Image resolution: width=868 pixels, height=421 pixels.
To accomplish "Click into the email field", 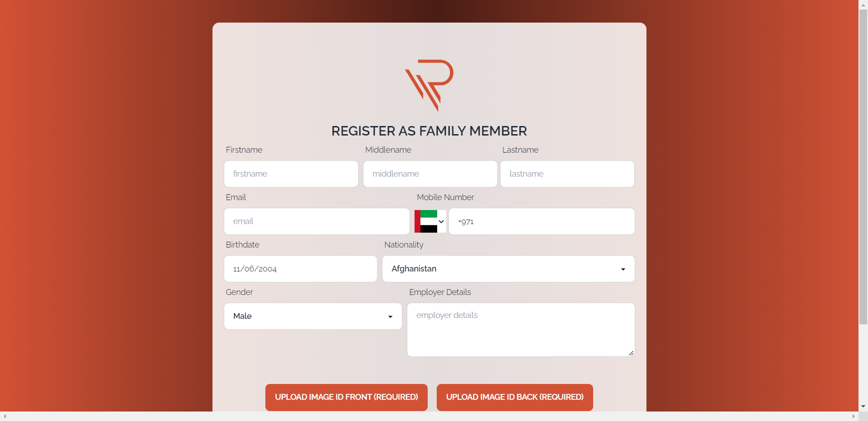I will coord(317,221).
